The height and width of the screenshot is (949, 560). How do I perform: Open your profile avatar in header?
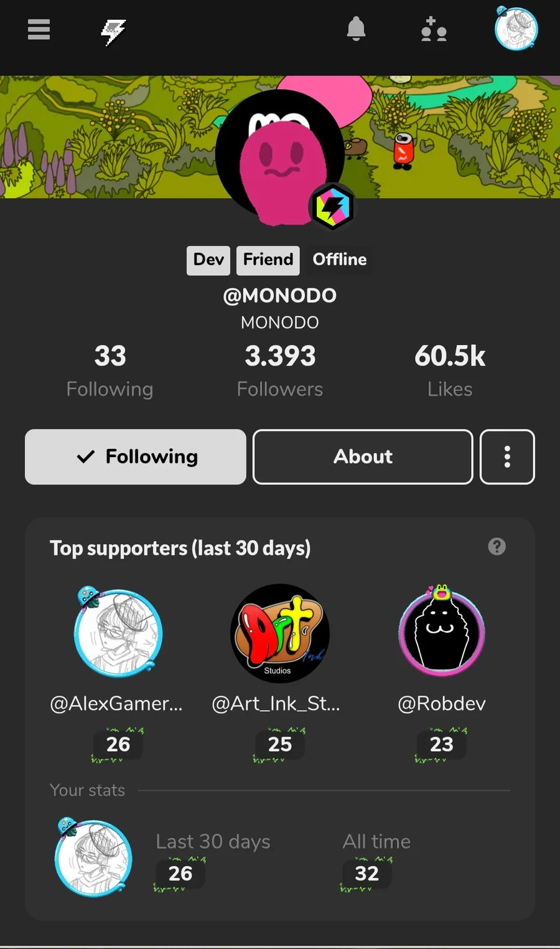[516, 29]
